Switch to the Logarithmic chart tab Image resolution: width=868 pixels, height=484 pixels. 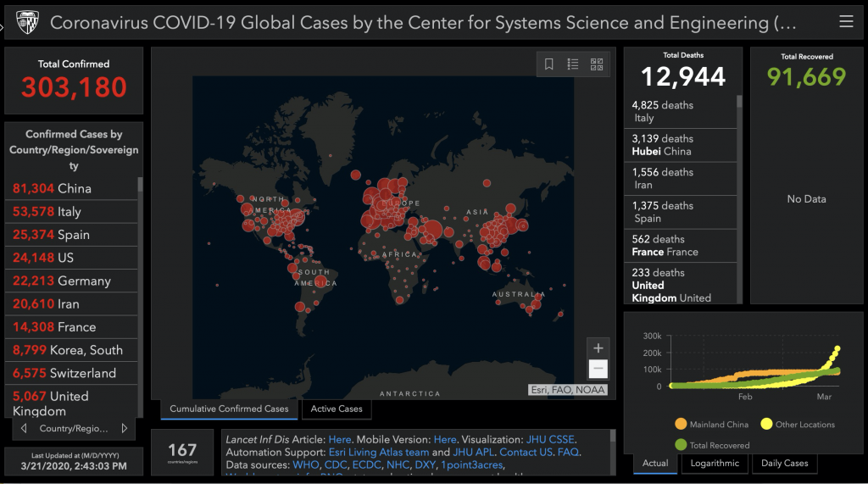coord(715,464)
